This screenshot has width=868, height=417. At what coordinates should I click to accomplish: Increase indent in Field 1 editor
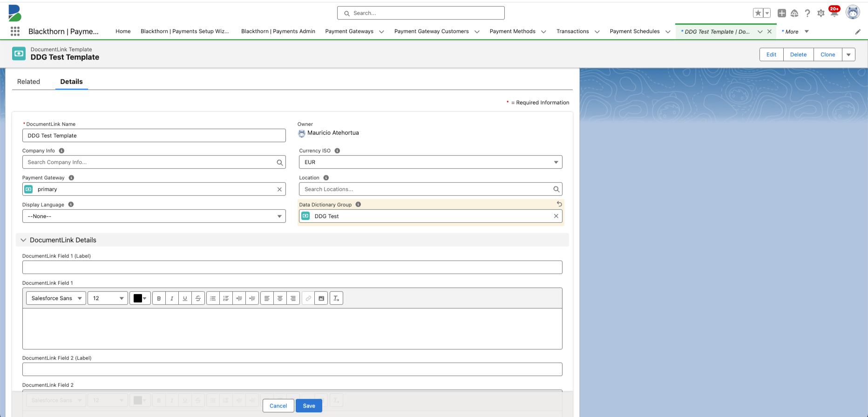coord(239,298)
